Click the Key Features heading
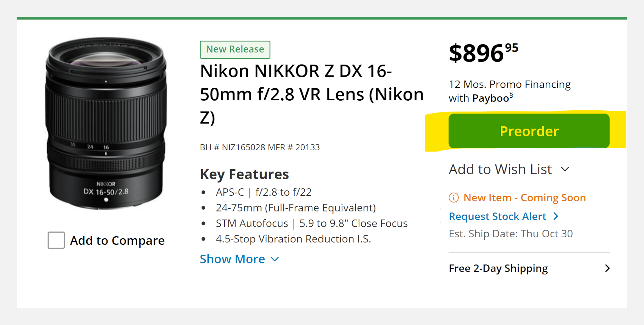This screenshot has height=325, width=644. coord(244,174)
